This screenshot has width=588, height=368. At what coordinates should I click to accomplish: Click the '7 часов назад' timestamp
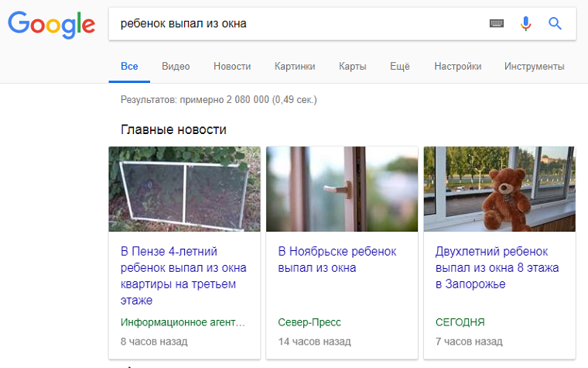[469, 342]
